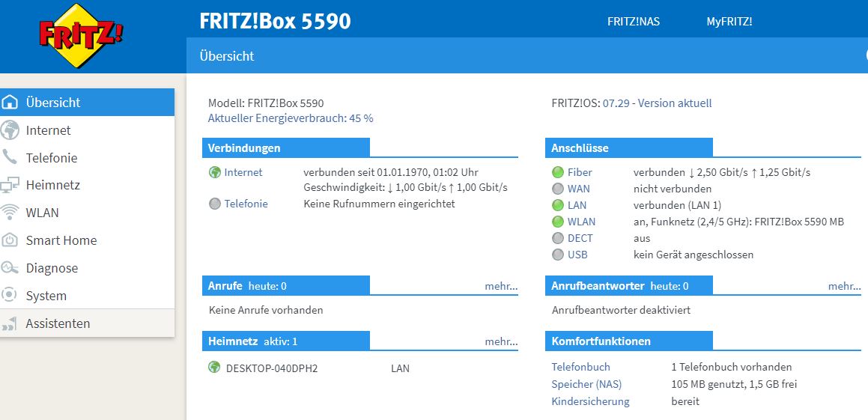Click the grey status LED for USB
This screenshot has height=420, width=868.
click(558, 255)
